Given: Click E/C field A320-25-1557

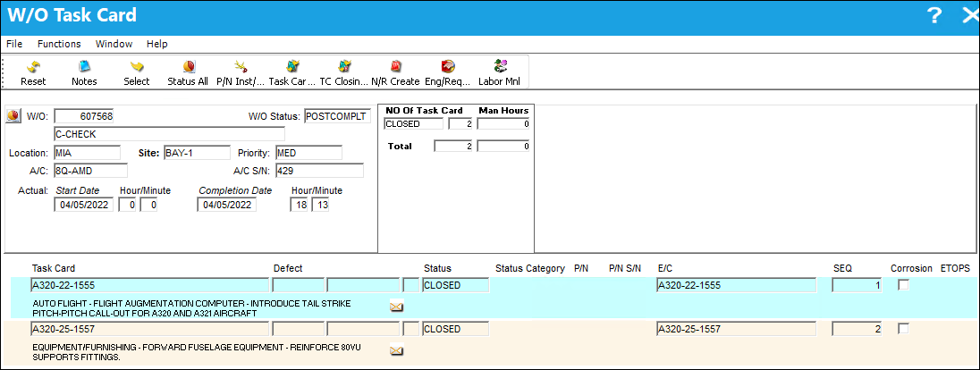Looking at the screenshot, I should point(736,329).
